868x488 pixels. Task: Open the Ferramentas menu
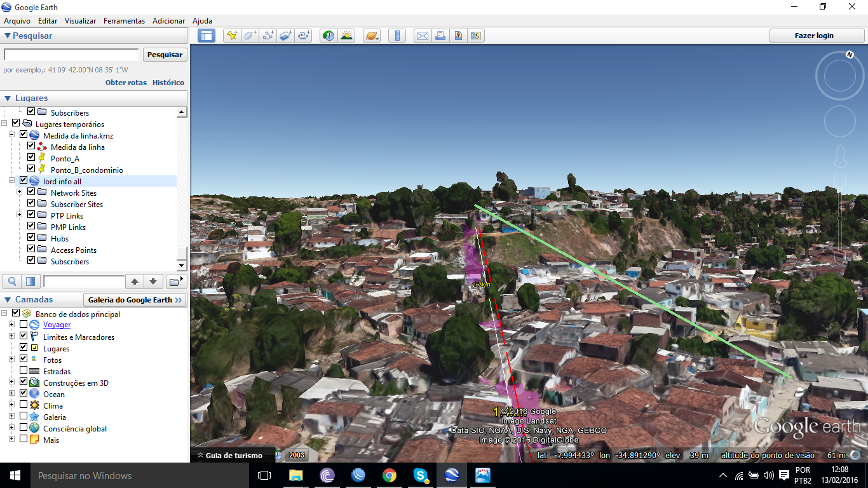(125, 21)
